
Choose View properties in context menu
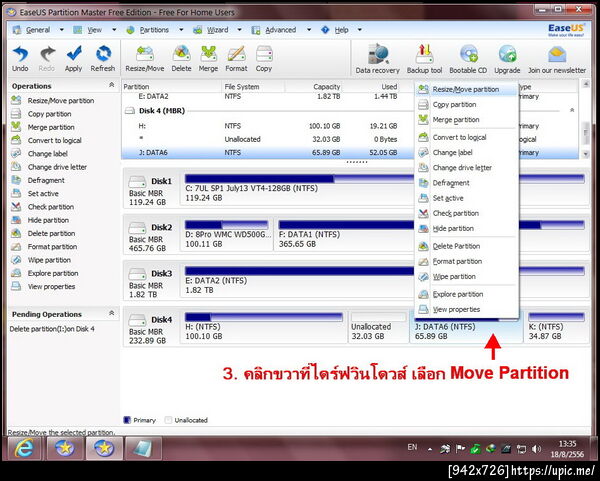(466, 310)
